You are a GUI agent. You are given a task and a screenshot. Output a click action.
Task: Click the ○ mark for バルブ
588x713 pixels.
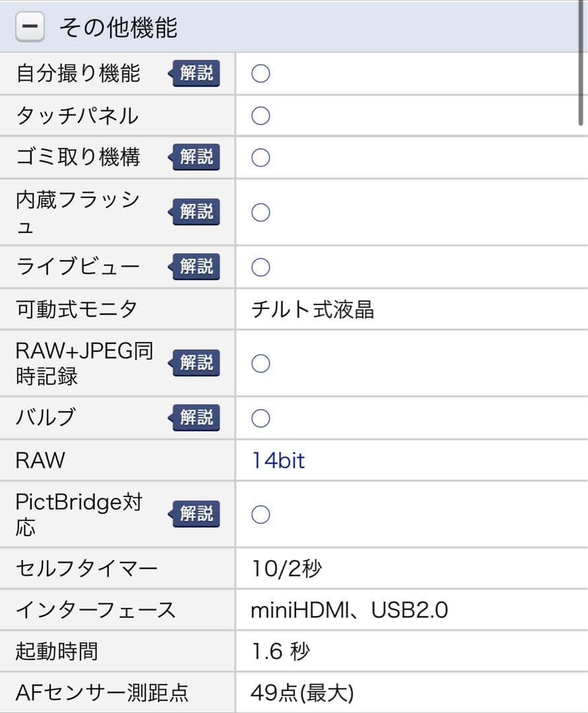[x=259, y=417]
